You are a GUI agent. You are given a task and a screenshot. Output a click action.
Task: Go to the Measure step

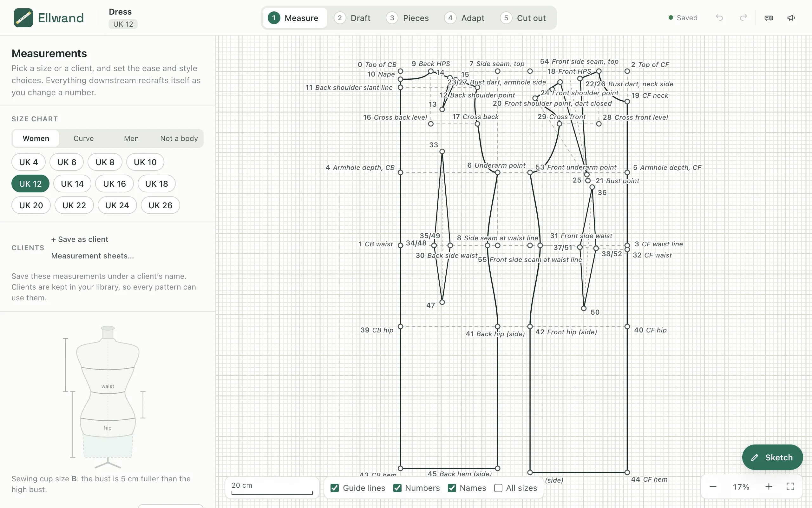point(295,18)
